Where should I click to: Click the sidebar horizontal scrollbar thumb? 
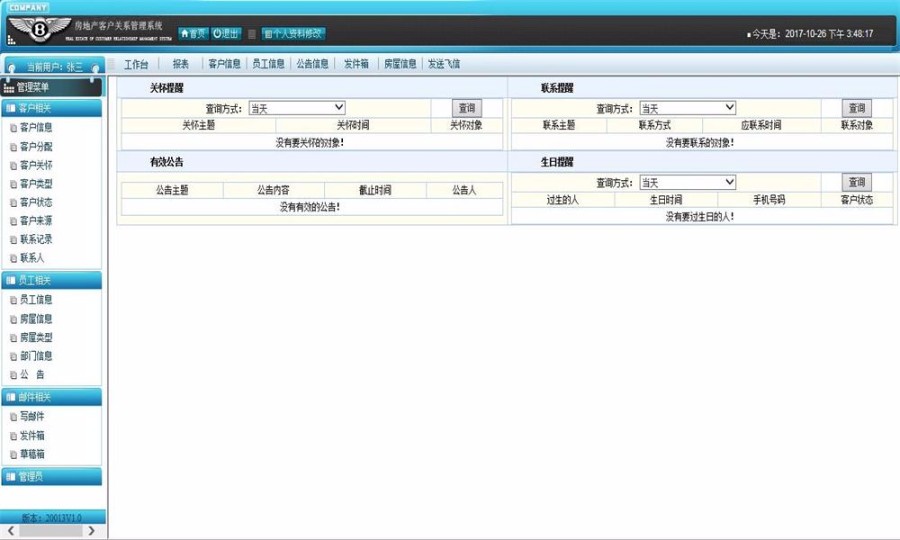point(51,531)
